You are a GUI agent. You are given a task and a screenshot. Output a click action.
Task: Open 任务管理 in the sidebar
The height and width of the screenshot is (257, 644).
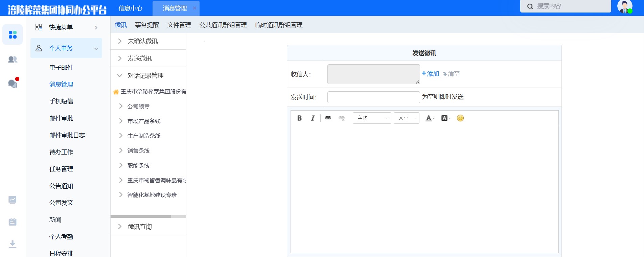[61, 169]
